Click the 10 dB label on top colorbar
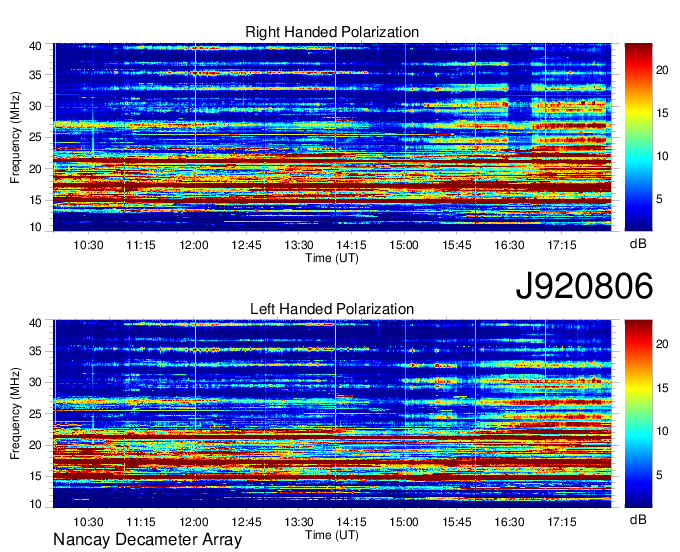Screen dimensions: 680x552 point(662,156)
